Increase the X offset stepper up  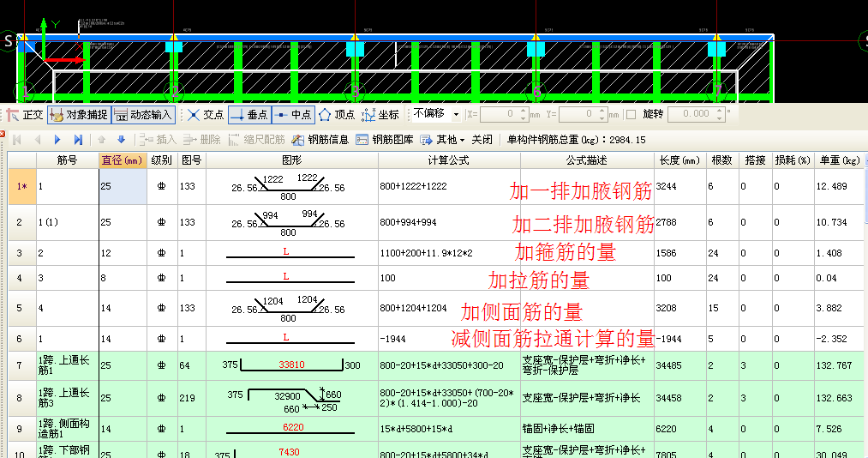pos(524,111)
